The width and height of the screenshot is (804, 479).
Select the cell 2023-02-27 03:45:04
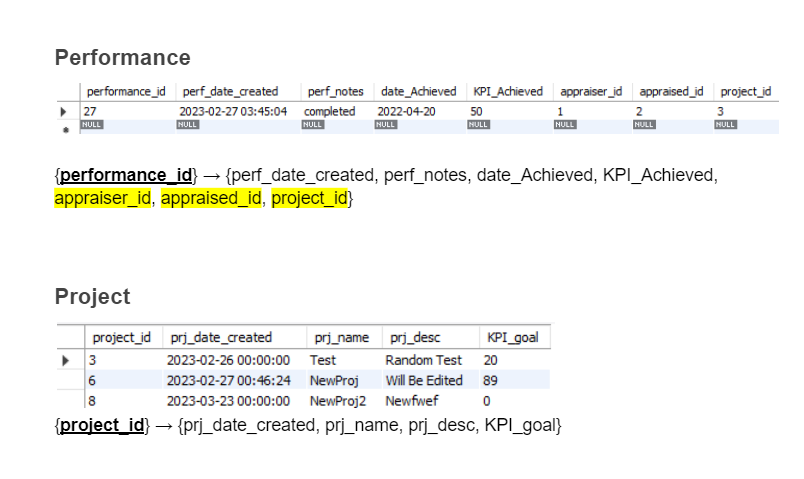(x=238, y=111)
